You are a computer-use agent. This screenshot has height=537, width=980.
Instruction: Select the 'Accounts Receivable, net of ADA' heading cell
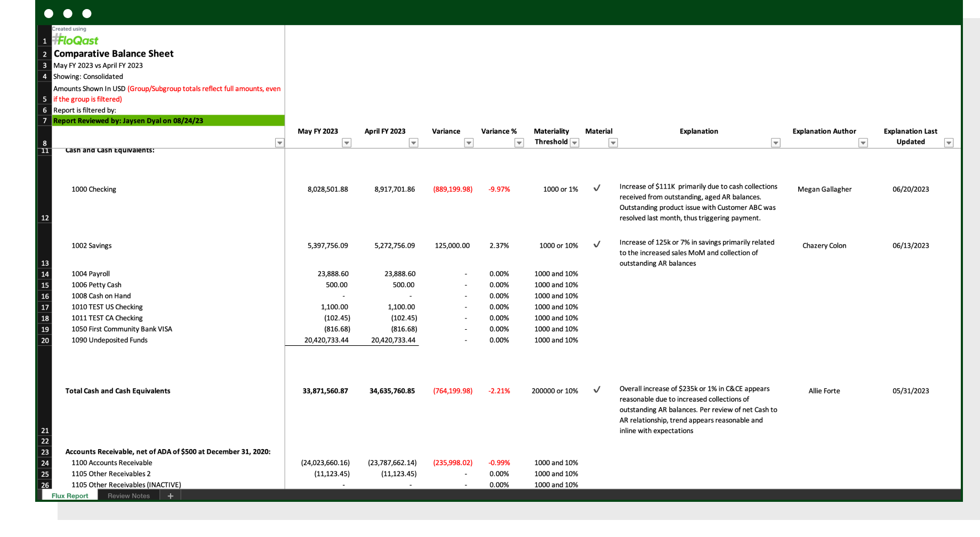[x=168, y=452]
